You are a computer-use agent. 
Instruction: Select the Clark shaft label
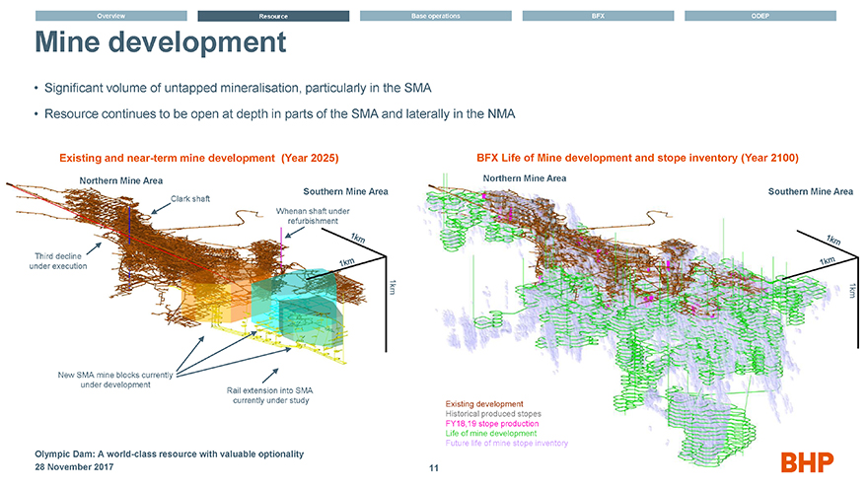point(189,199)
